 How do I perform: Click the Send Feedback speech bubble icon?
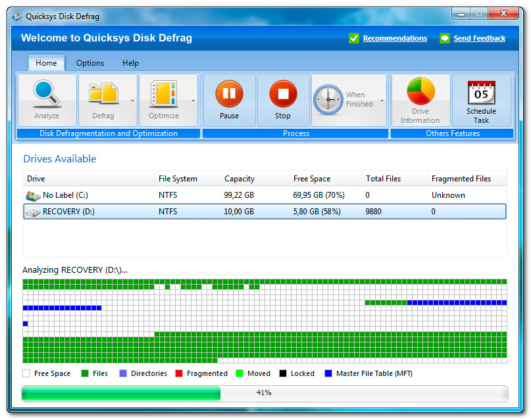tap(445, 38)
